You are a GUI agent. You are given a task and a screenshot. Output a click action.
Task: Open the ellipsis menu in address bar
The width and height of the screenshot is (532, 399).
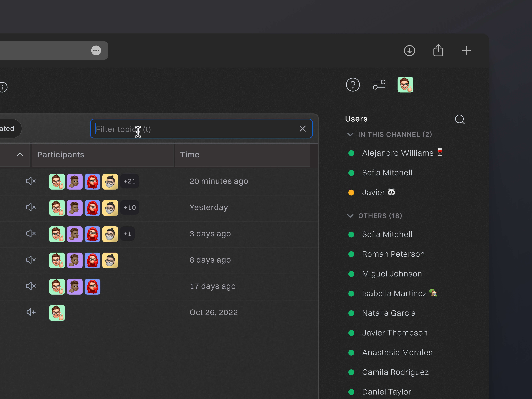pos(96,51)
